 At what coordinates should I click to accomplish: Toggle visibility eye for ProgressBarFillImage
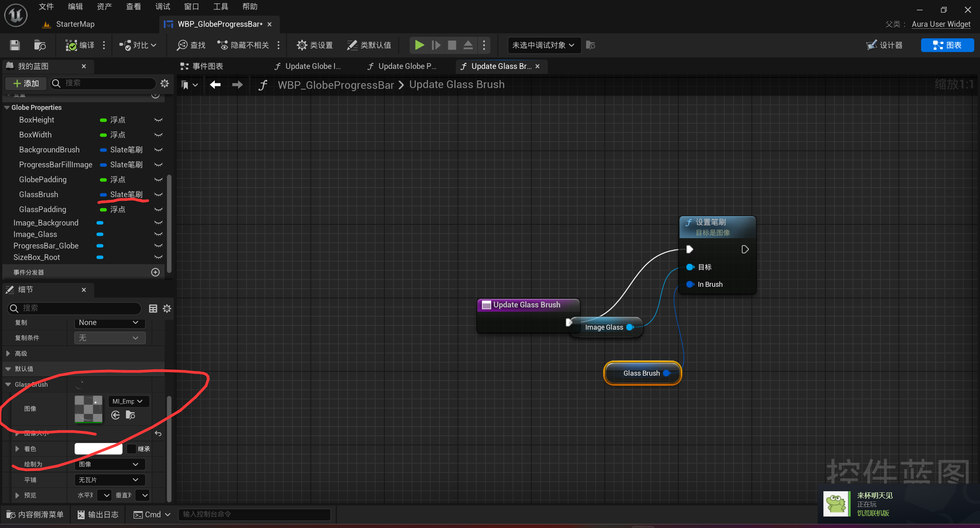coord(158,165)
